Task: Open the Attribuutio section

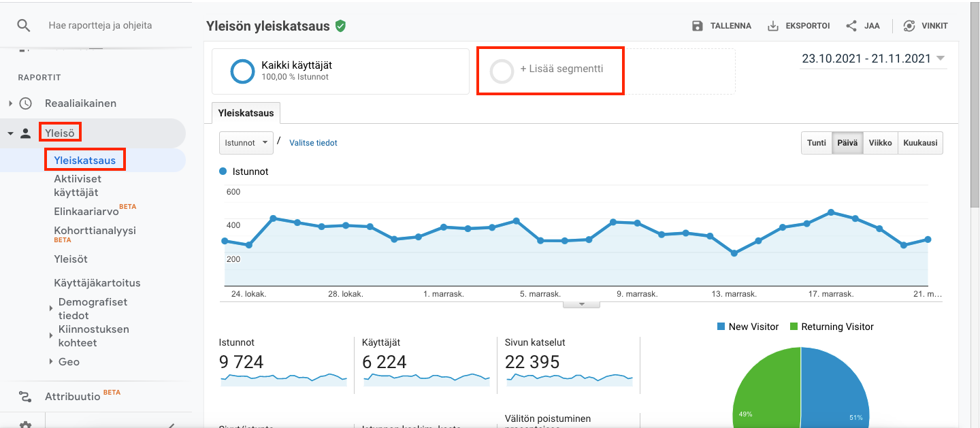Action: click(x=72, y=397)
